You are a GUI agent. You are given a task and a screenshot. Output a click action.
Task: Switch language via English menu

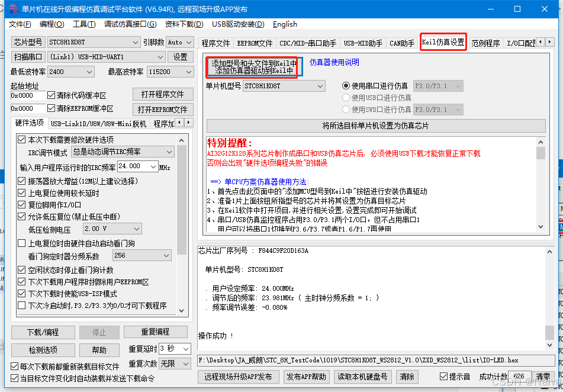click(x=285, y=24)
